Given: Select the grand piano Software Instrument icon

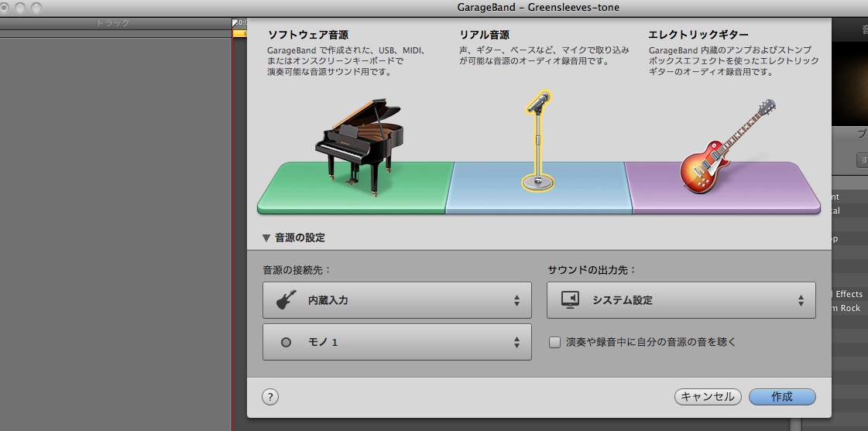Looking at the screenshot, I should coord(358,141).
